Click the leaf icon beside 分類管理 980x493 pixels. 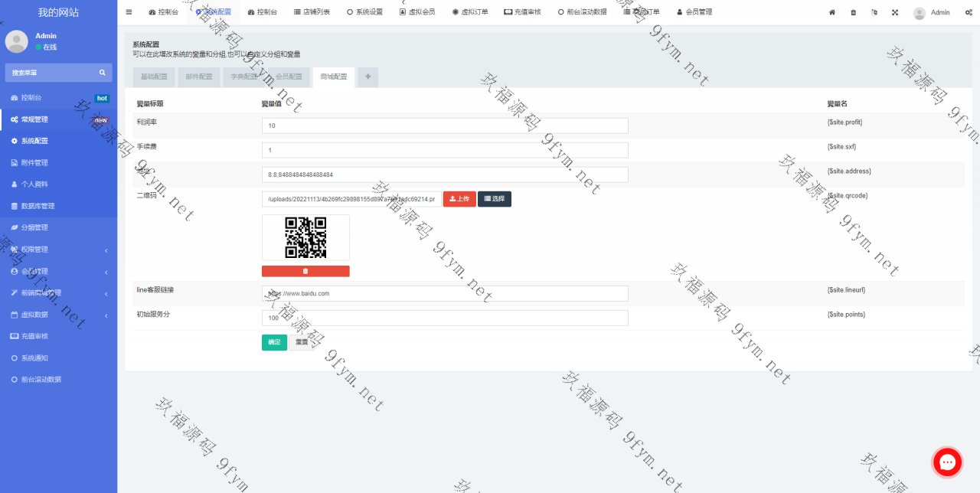point(14,227)
